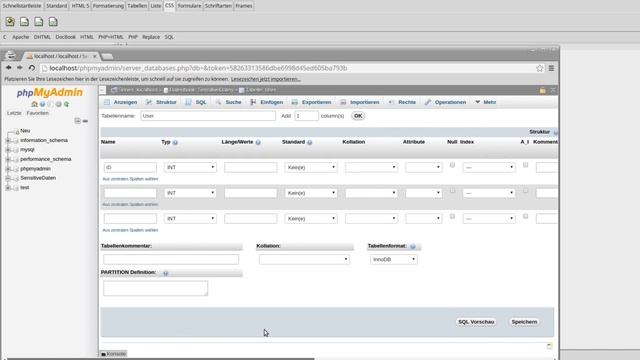Toggle the A_I checkbox in the third column row
Screen dimensions: 640x360
[525, 216]
